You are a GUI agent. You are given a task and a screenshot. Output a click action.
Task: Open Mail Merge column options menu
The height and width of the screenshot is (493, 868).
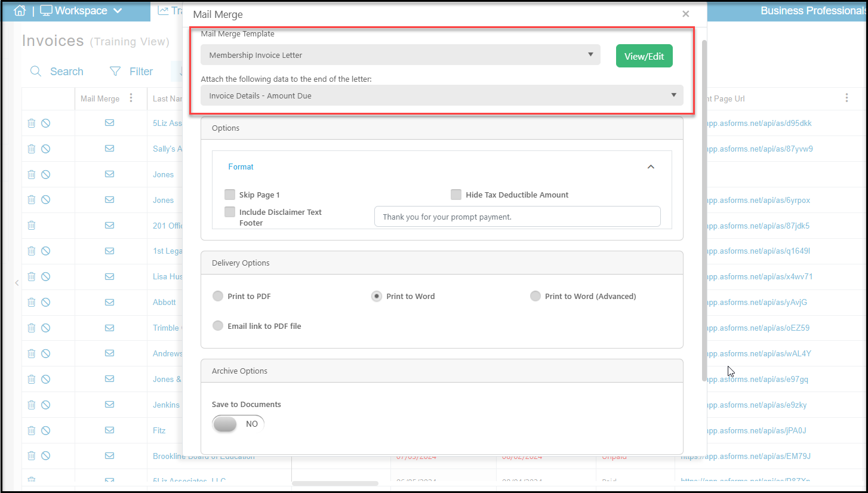[131, 98]
